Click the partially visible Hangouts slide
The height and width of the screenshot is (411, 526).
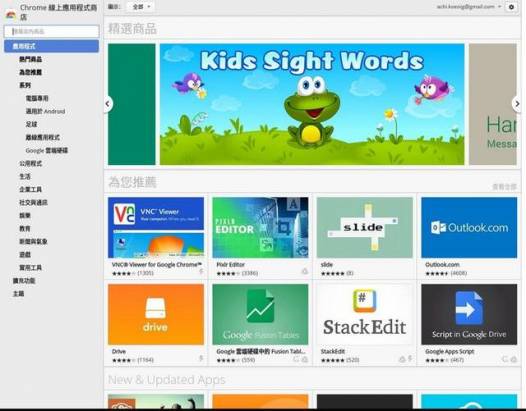coord(493,104)
